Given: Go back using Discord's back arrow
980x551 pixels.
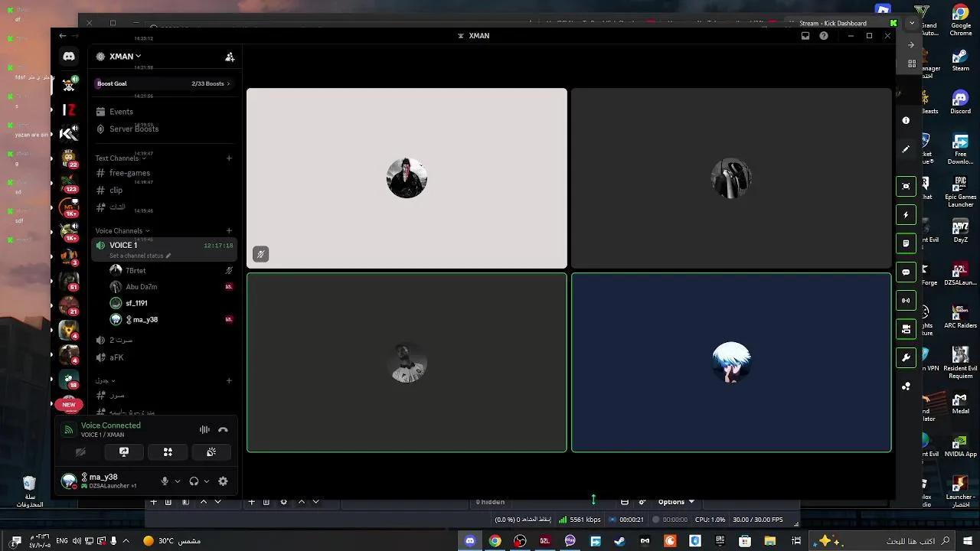Looking at the screenshot, I should click(x=63, y=36).
